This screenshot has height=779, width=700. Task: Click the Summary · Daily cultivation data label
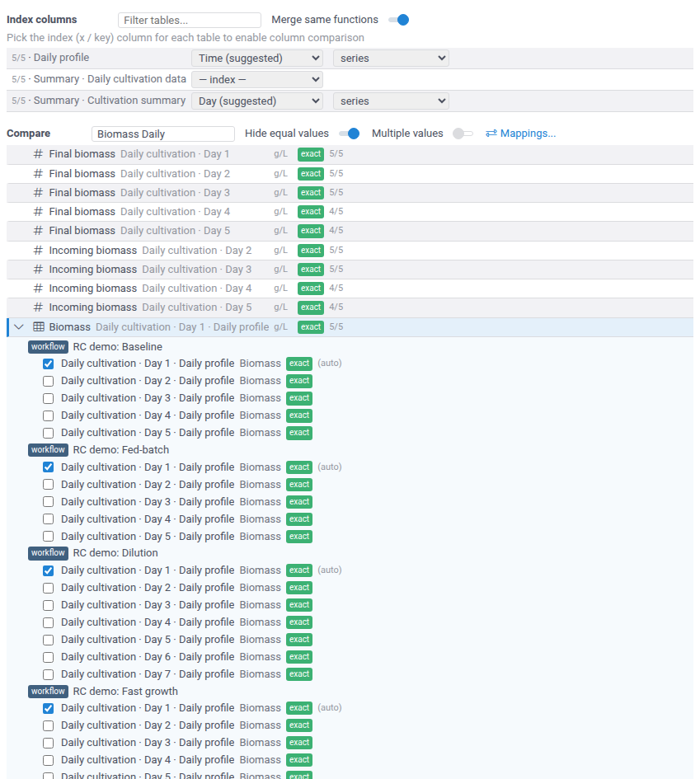(x=99, y=79)
